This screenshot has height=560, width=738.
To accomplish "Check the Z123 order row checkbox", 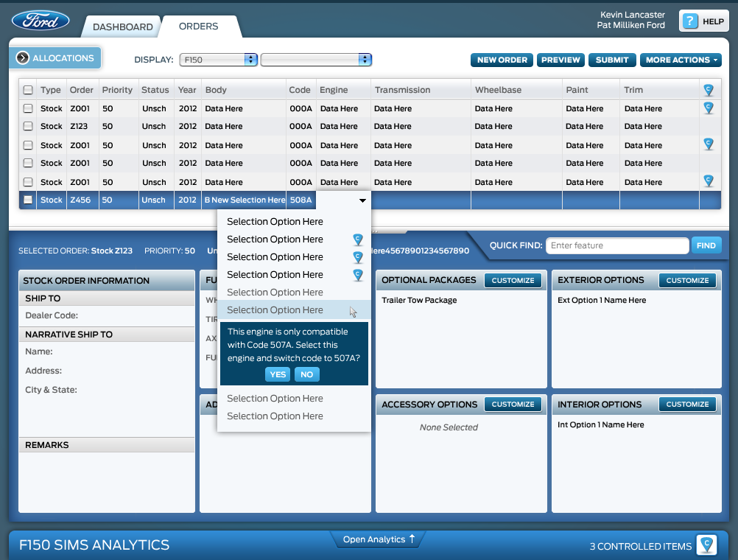I will [28, 127].
